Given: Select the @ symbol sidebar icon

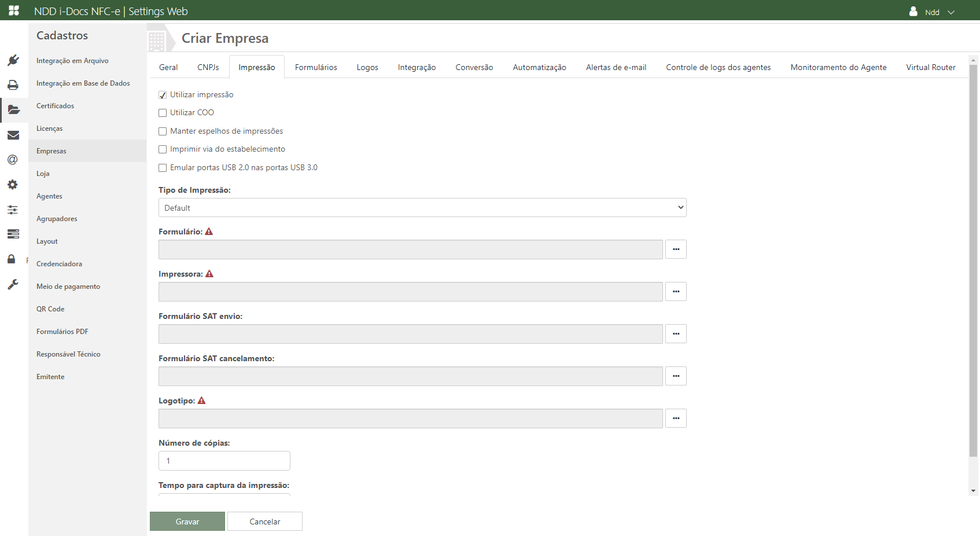Looking at the screenshot, I should 13,160.
